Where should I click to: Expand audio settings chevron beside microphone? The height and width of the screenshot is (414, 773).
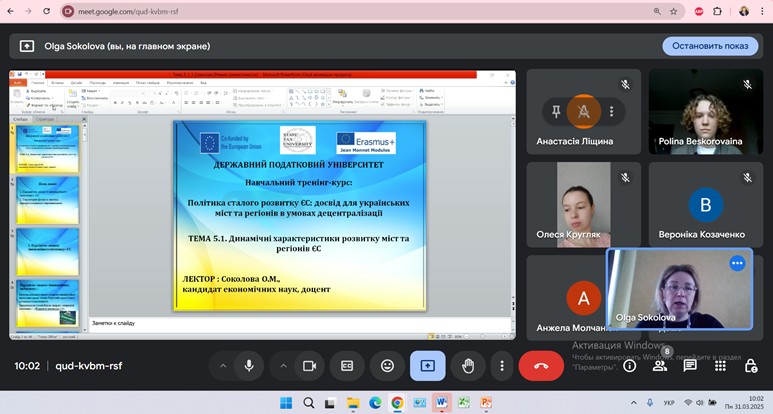click(223, 366)
